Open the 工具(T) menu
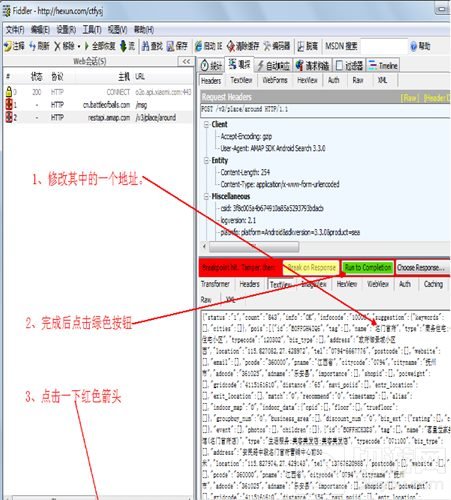This screenshot has height=500, width=451. click(92, 30)
